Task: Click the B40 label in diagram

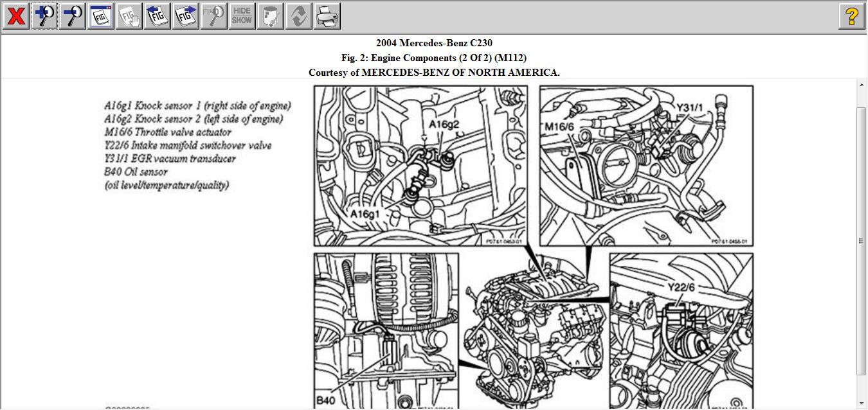Action: tap(325, 400)
